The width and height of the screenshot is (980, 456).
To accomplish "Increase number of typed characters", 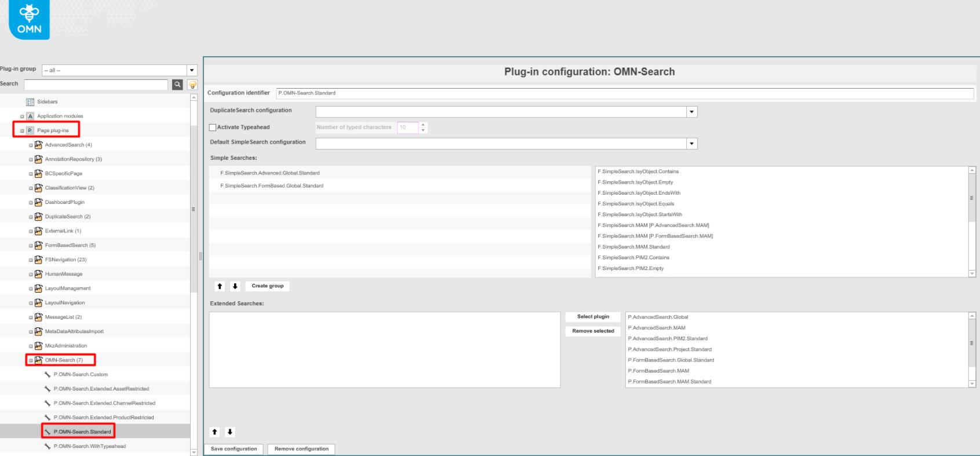I will [423, 125].
